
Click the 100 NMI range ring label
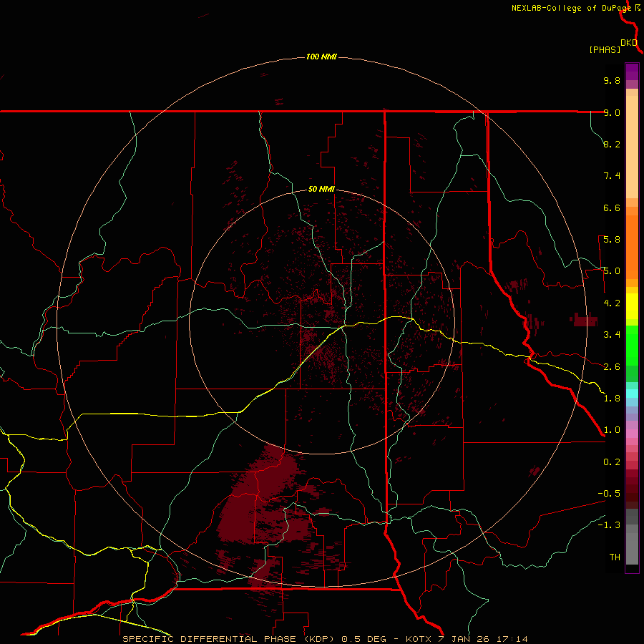[321, 57]
